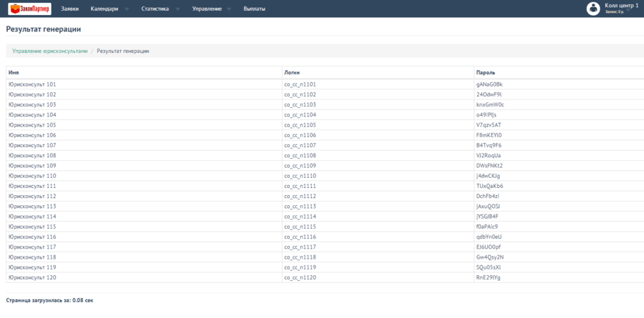644x318 pixels.
Task: Select the Юрисконсульт 103 name cell
Action: point(144,104)
